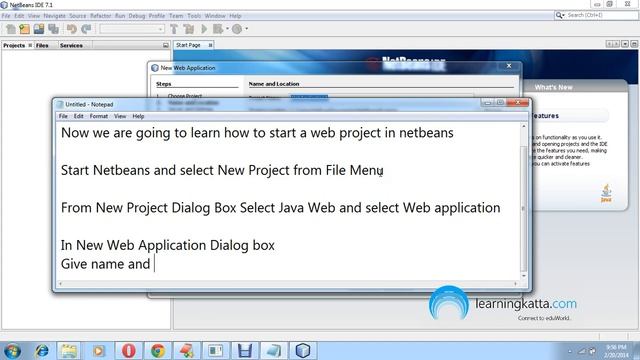Open the NetBeans Source menu
This screenshot has height=360, width=640.
pos(78,16)
